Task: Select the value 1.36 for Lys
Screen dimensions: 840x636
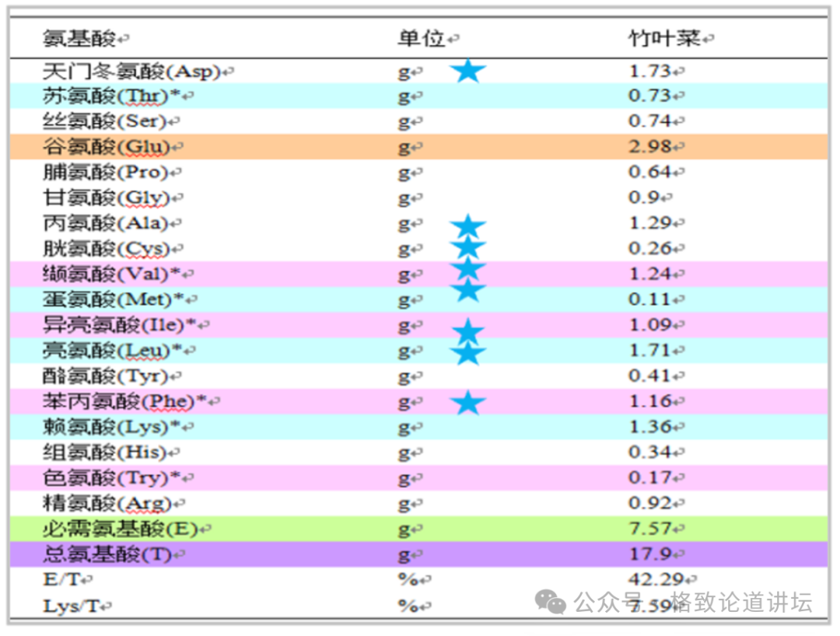Action: coord(649,427)
